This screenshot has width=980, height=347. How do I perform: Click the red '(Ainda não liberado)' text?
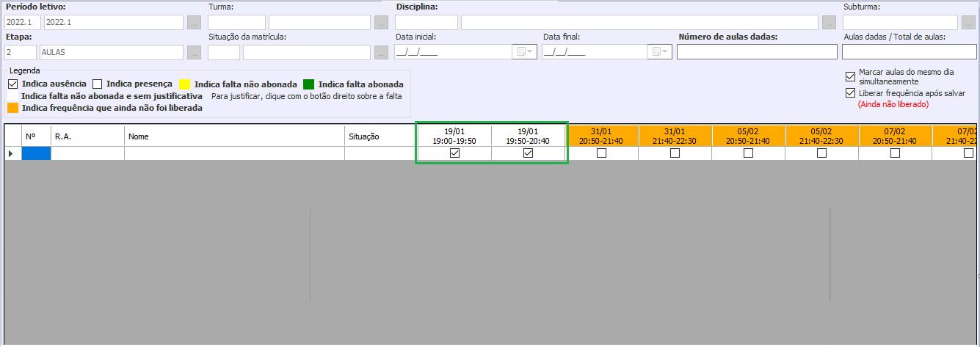(x=893, y=104)
